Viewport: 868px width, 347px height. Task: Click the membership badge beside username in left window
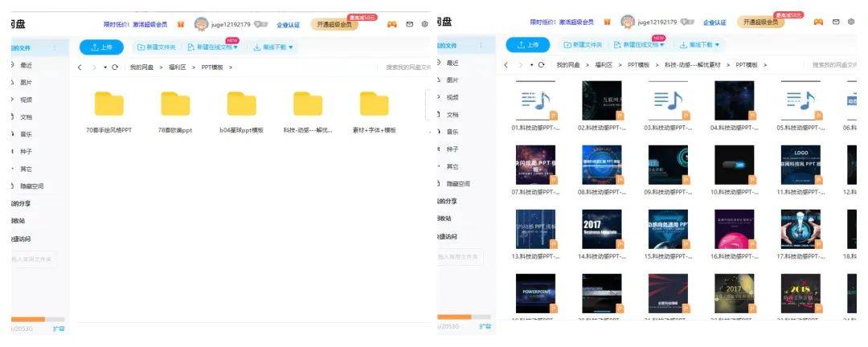(x=260, y=24)
